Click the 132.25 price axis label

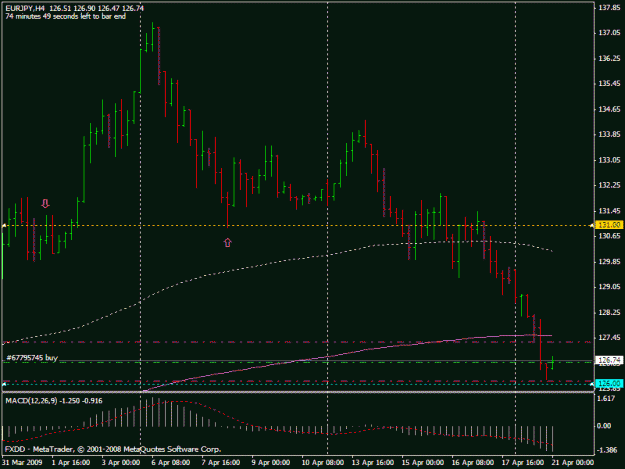(609, 185)
